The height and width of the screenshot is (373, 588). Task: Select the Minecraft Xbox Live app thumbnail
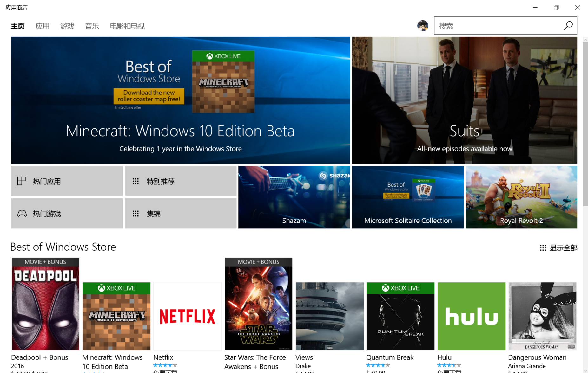tap(116, 316)
